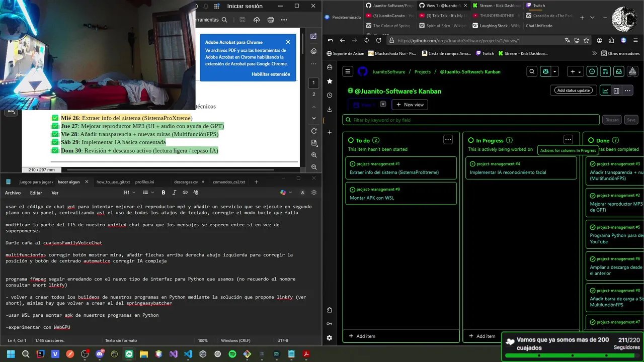644x362 pixels.
Task: Open Spotify from taskbar
Action: coord(232,354)
